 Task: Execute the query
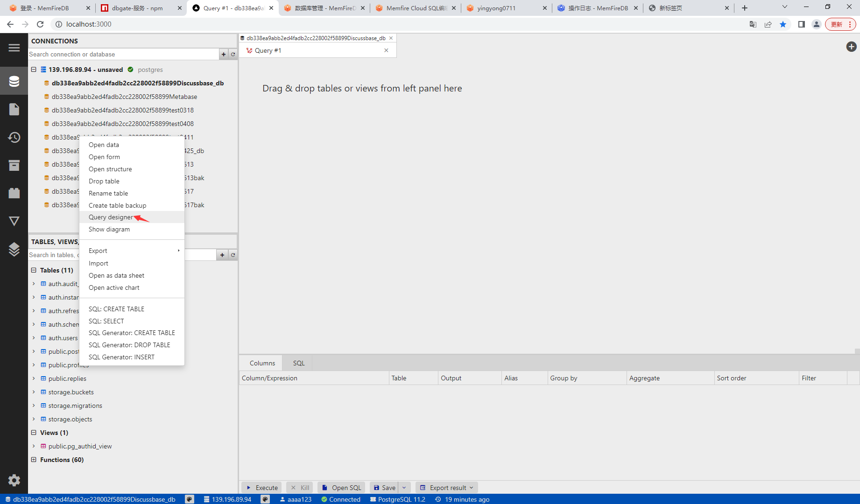pos(261,488)
